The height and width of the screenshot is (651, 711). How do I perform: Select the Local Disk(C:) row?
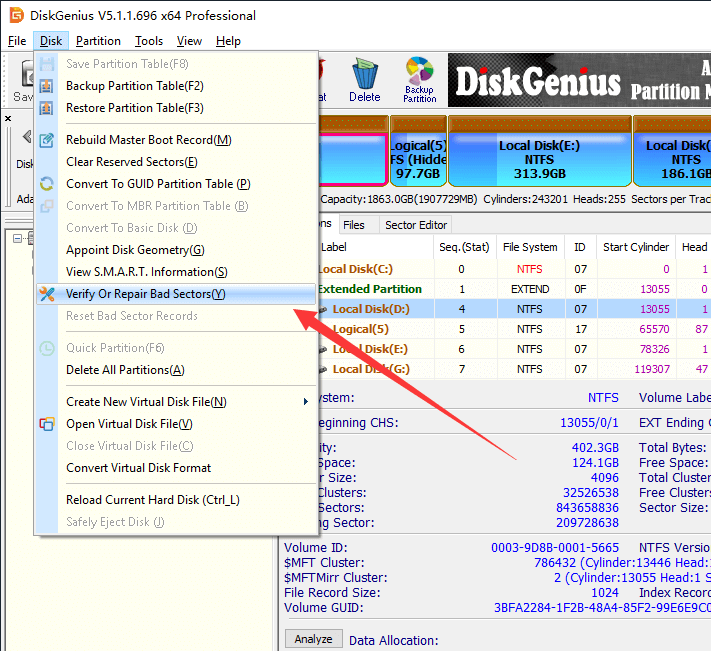(514, 269)
